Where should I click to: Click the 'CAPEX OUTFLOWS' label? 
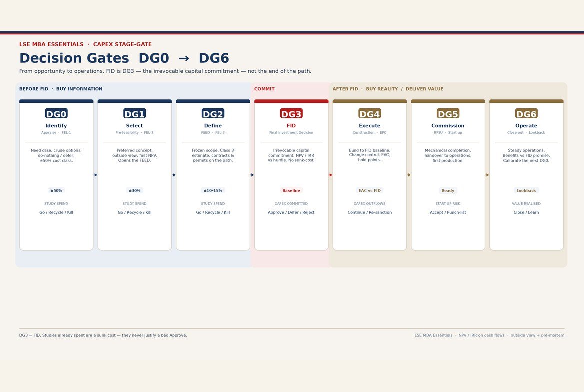coord(370,204)
